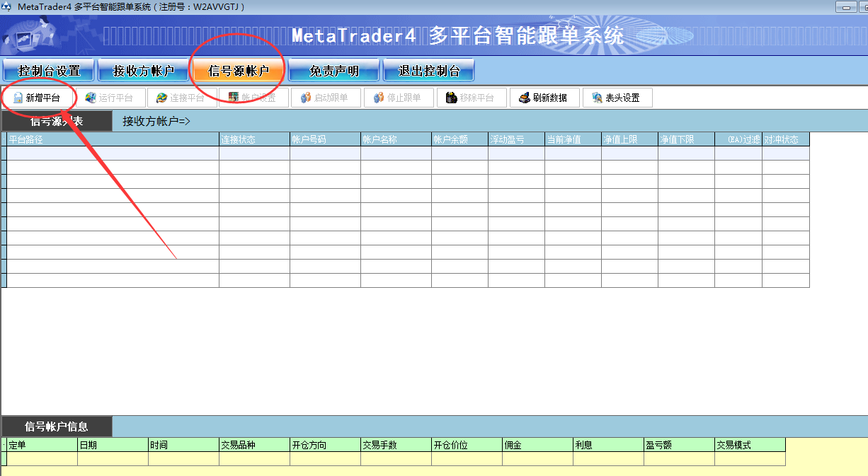Click the 平台路径 column header
The image size is (868, 476).
pyautogui.click(x=113, y=139)
